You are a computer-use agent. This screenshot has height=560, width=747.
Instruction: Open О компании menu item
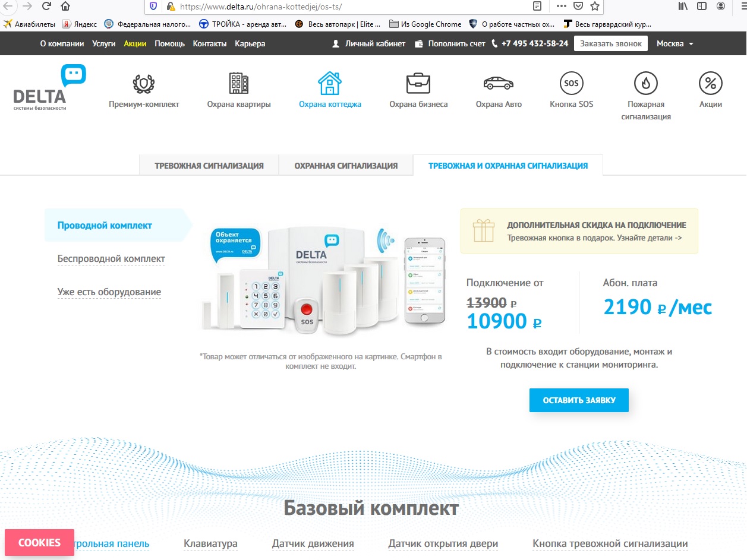tap(62, 44)
